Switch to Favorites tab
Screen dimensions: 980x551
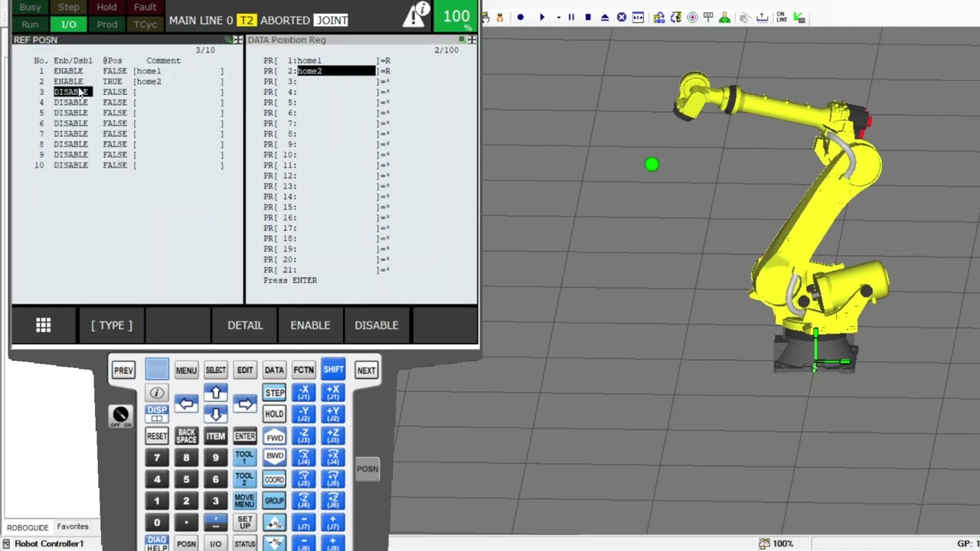(x=73, y=527)
